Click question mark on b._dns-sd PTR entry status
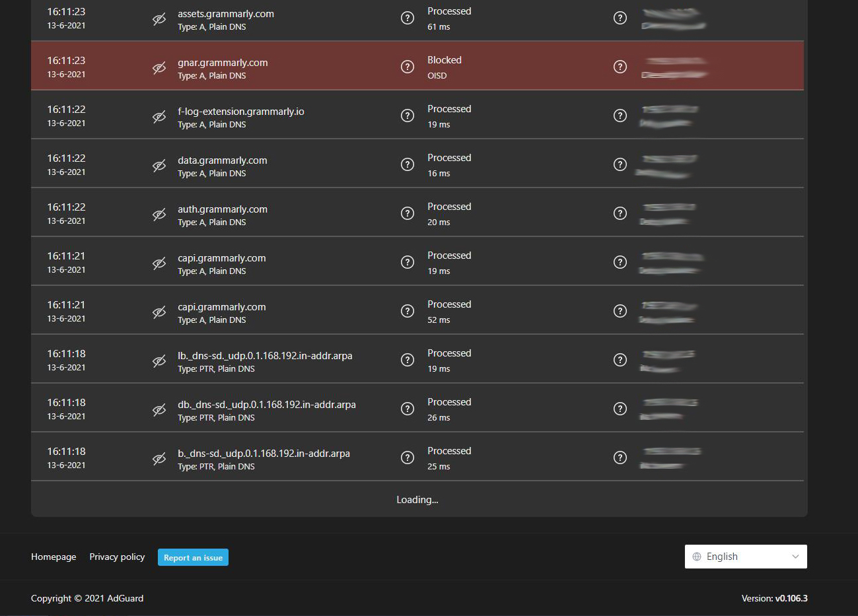 pyautogui.click(x=407, y=457)
